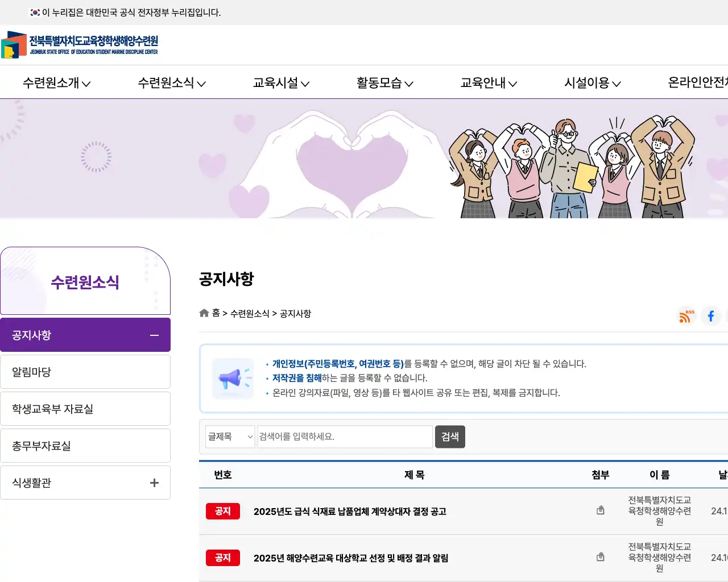
Task: Open the 글제목 search type dropdown
Action: point(230,436)
